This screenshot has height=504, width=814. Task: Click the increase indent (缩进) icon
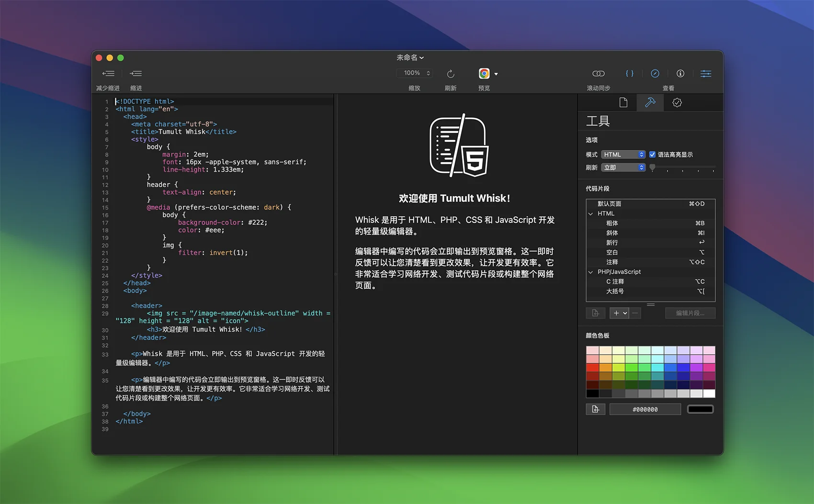tap(136, 74)
